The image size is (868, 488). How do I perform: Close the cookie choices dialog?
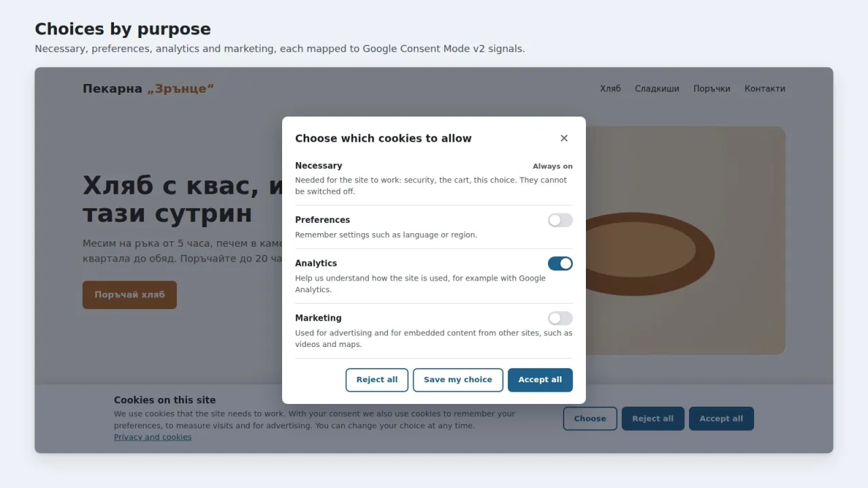pos(564,138)
